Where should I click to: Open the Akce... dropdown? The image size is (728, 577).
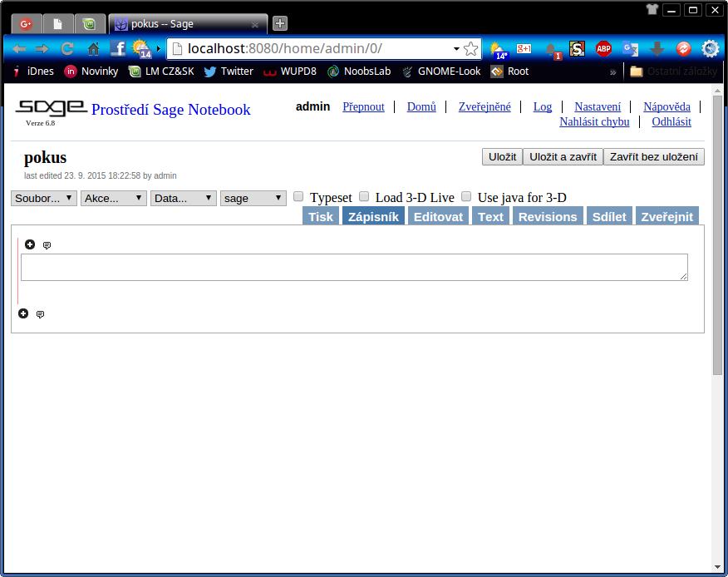pos(114,199)
